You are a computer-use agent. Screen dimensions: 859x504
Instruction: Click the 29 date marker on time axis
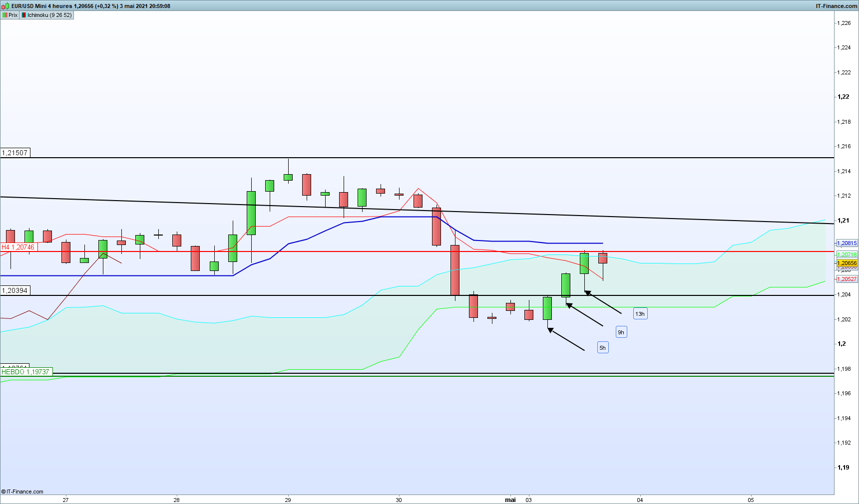(x=288, y=500)
